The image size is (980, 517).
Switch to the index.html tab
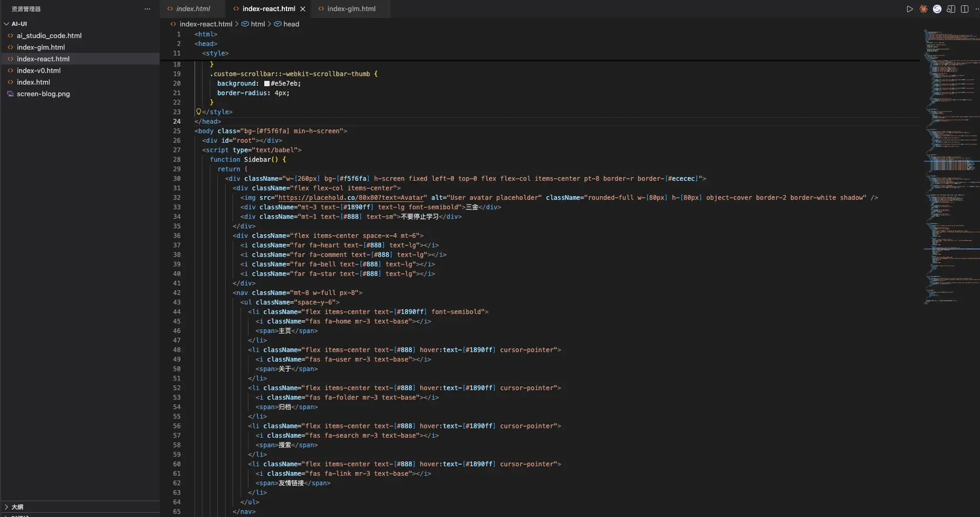click(x=193, y=9)
